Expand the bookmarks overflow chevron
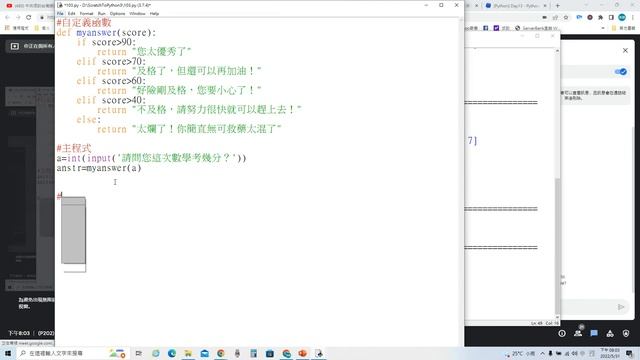 point(603,28)
